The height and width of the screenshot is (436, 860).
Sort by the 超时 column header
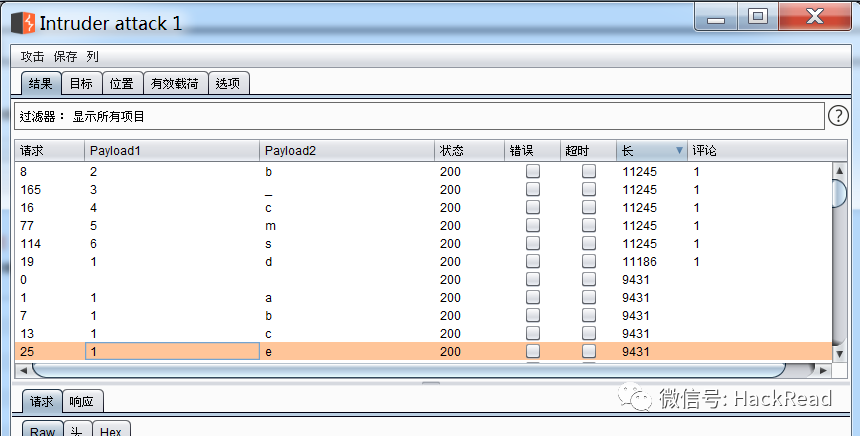click(588, 151)
